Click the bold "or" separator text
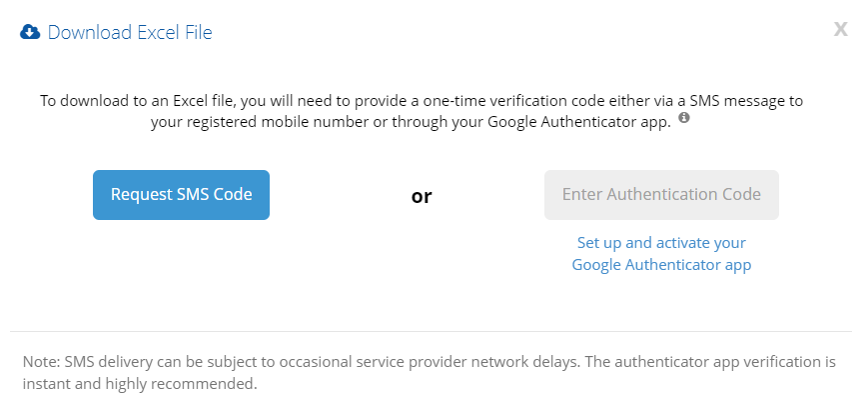Image resolution: width=868 pixels, height=417 pixels. coord(422,196)
